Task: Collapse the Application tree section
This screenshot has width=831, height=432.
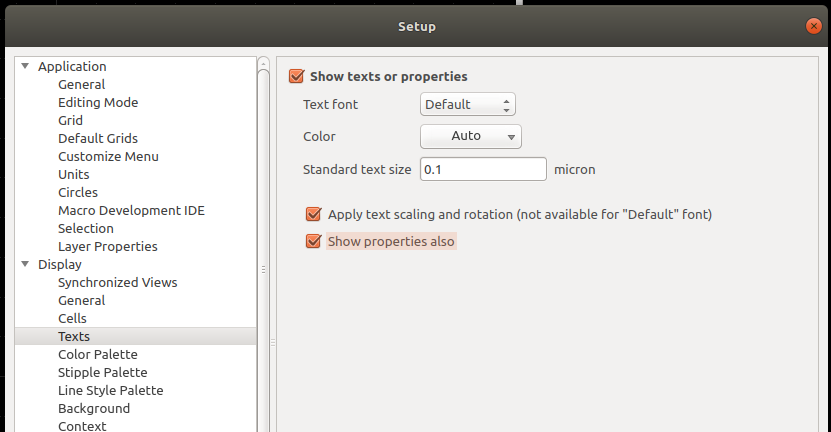Action: click(25, 67)
